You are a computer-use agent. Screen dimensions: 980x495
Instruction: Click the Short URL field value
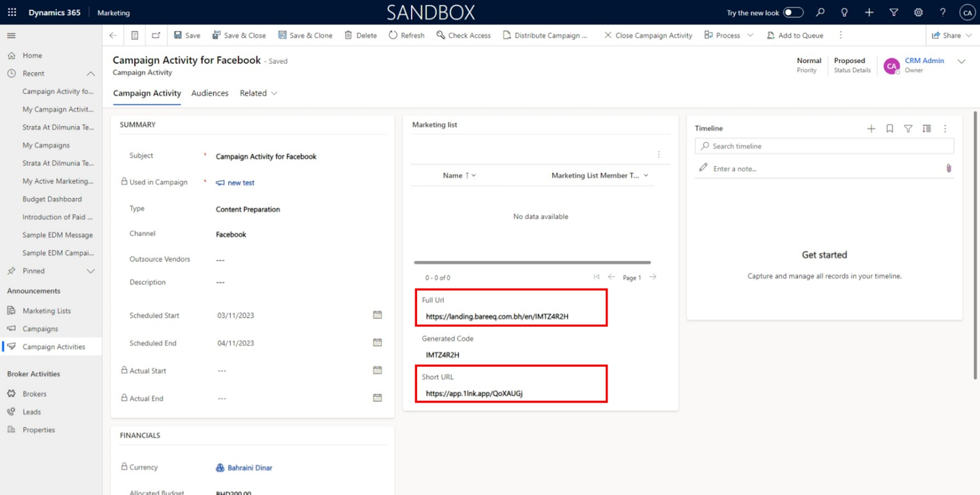click(474, 393)
